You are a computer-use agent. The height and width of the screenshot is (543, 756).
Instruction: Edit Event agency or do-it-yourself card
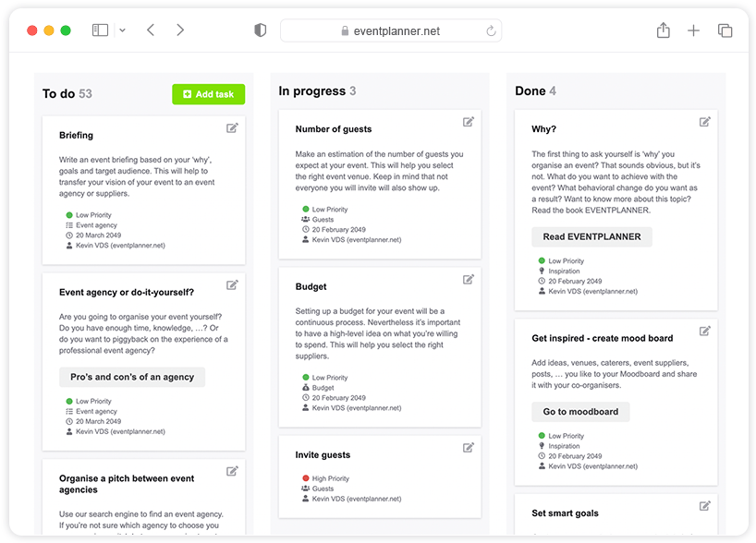pyautogui.click(x=232, y=284)
